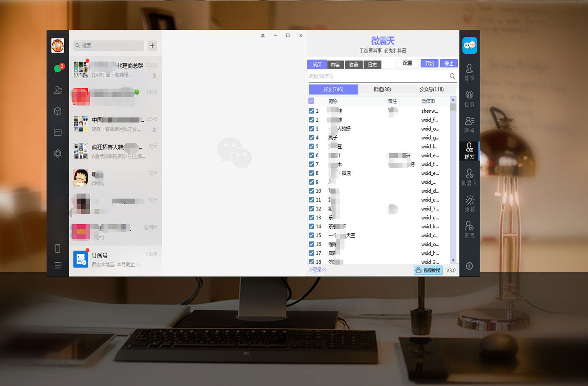Image resolution: width=588 pixels, height=386 pixels.
Task: Uncheck the checkbox for row 6
Action: coord(312,155)
